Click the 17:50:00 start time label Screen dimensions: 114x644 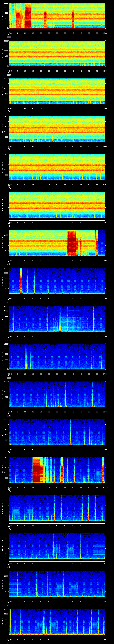[9, 147]
